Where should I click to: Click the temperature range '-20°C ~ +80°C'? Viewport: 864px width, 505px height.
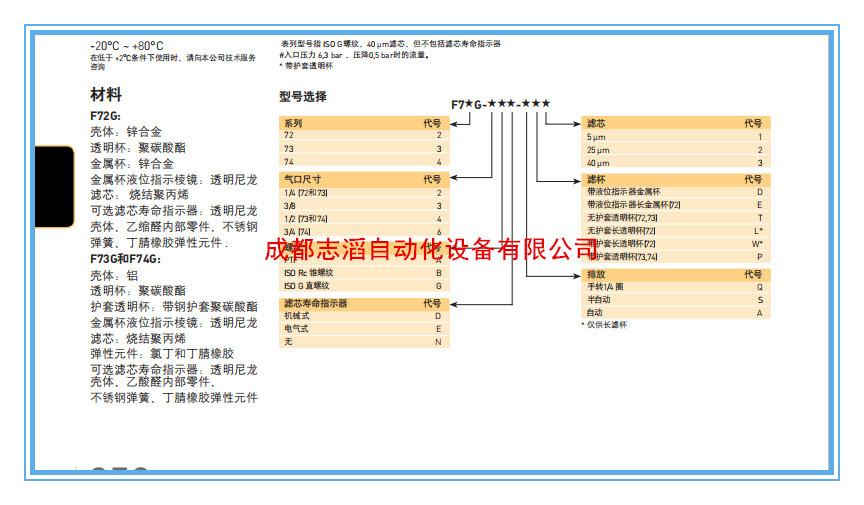pyautogui.click(x=127, y=46)
